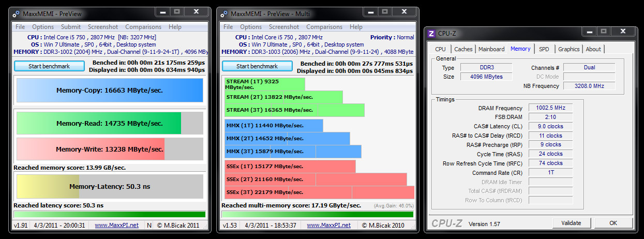
Task: Click the Memory-Copy result bar
Action: click(x=110, y=91)
